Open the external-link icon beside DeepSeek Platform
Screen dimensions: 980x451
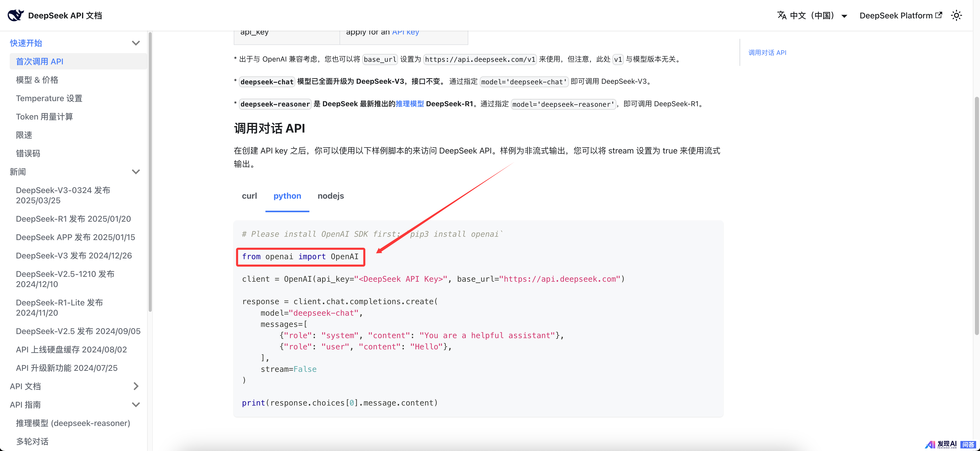(x=939, y=15)
